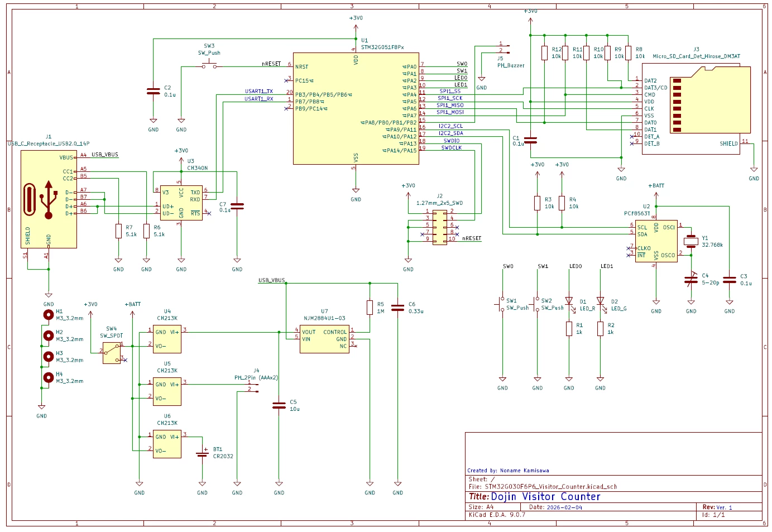Select the Micro SD card connector J3

coord(696,109)
